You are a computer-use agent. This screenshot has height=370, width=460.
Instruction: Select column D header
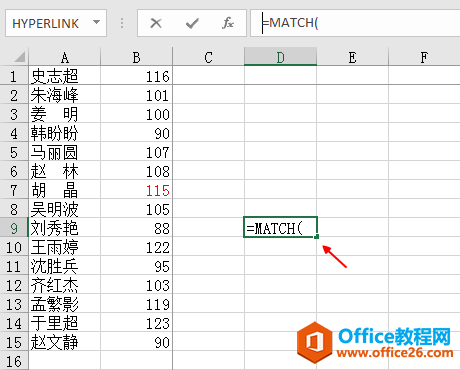pyautogui.click(x=280, y=57)
